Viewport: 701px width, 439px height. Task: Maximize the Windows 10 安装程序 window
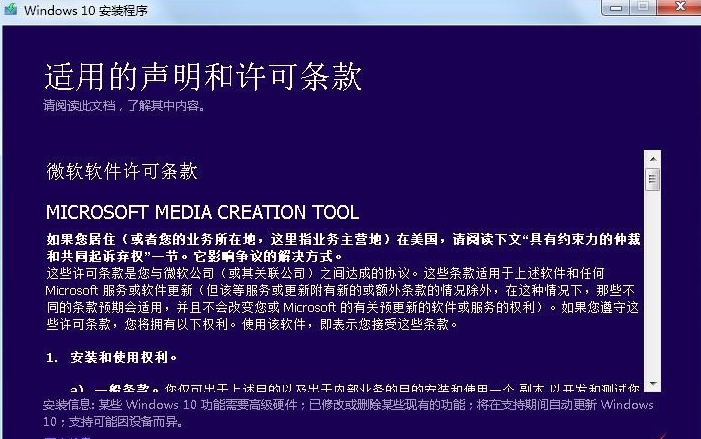[642, 8]
